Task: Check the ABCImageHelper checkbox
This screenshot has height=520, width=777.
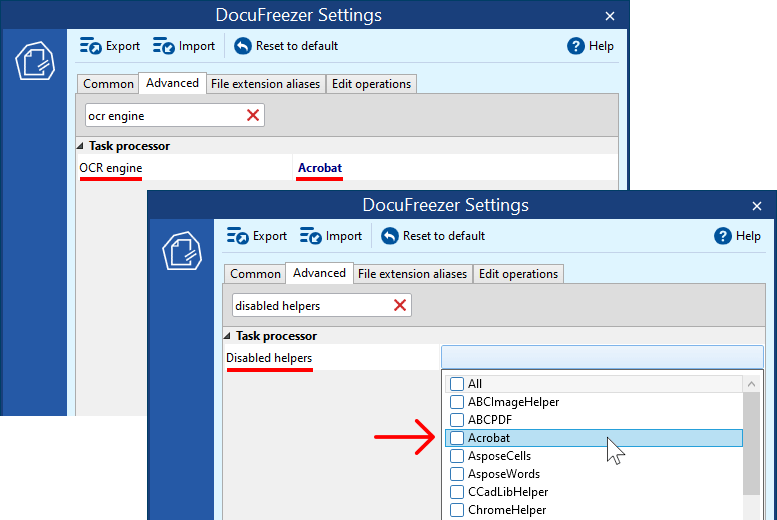Action: pyautogui.click(x=457, y=402)
